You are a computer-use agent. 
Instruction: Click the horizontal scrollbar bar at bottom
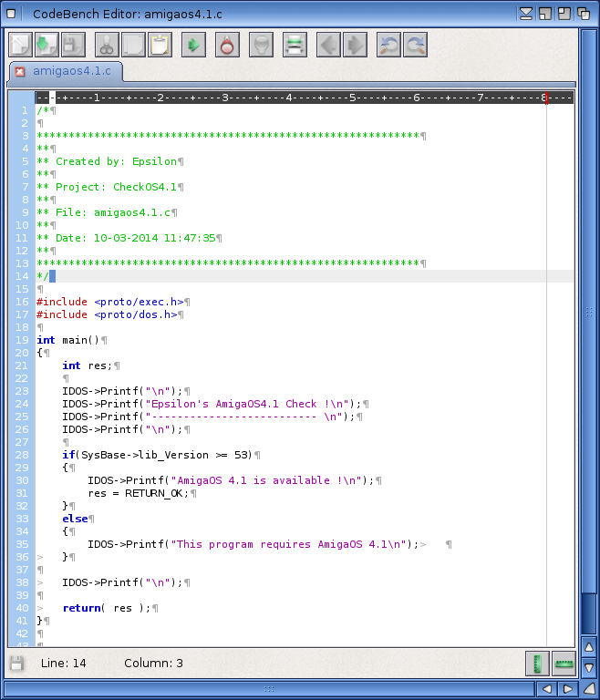[x=269, y=689]
